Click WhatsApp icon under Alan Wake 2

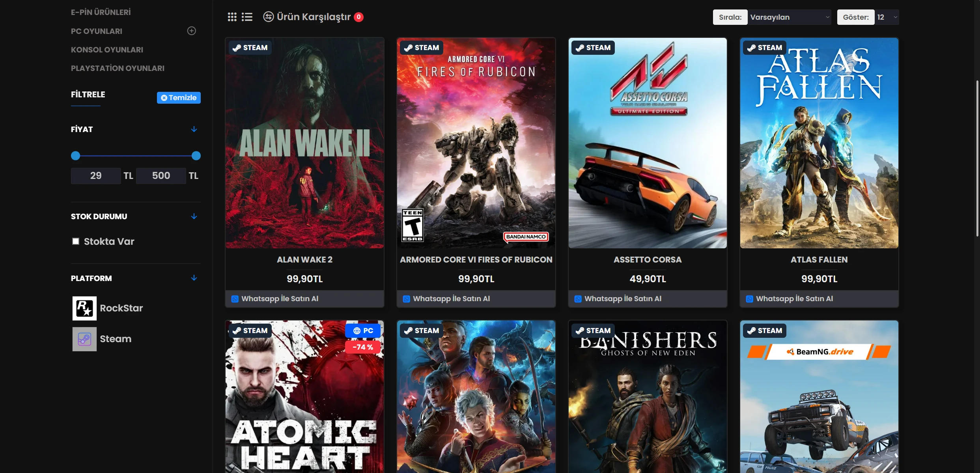click(x=235, y=299)
